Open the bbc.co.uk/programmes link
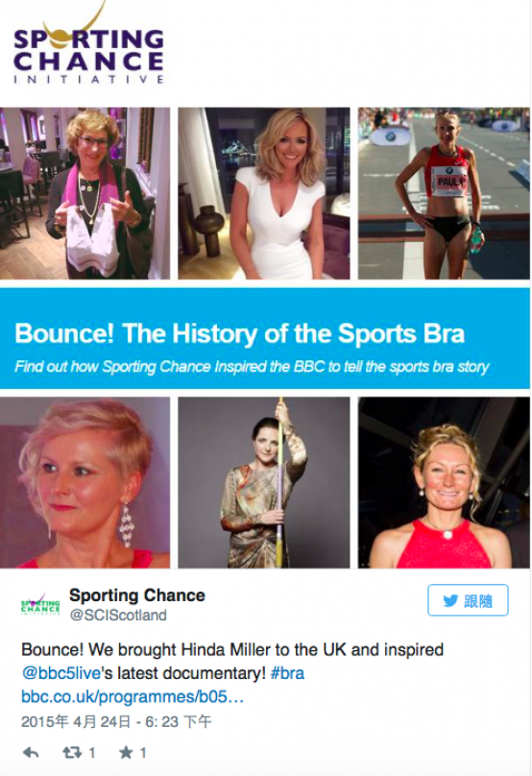 point(133,697)
